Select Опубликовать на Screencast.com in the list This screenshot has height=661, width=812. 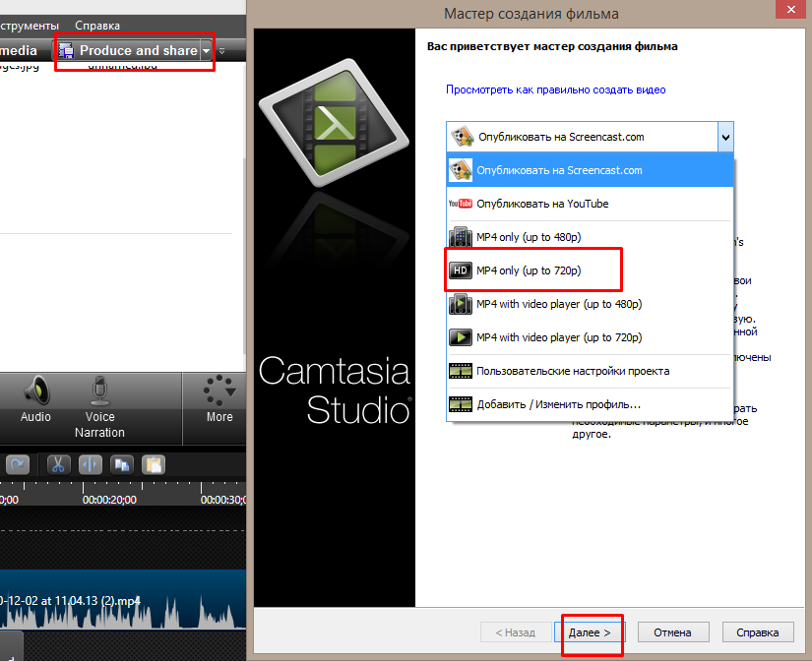[x=590, y=170]
